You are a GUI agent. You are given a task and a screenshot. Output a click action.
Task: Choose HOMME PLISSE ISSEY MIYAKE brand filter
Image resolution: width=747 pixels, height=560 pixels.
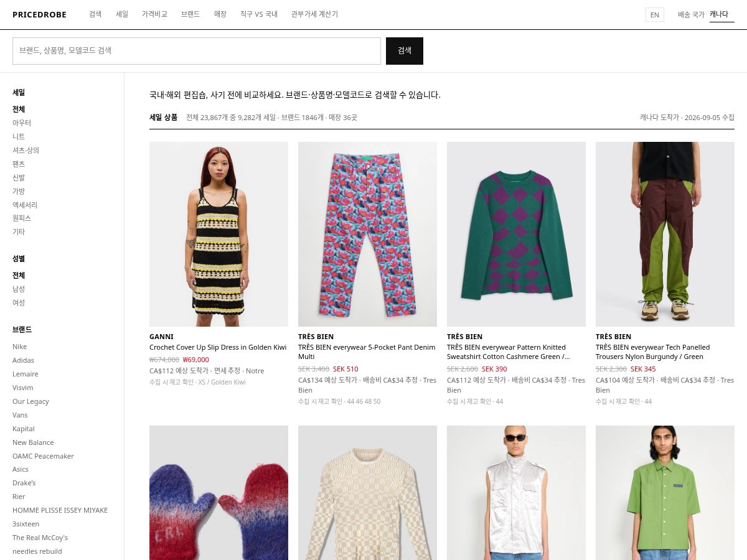point(60,510)
